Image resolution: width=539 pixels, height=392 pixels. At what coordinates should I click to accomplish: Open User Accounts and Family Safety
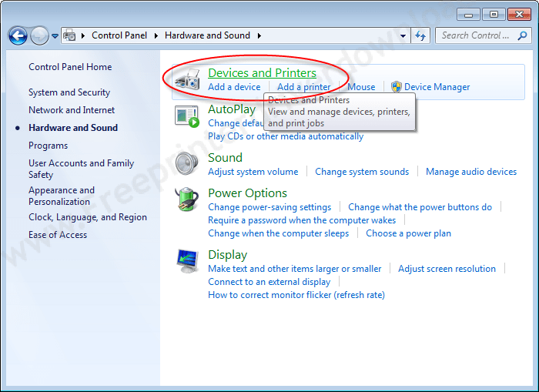point(81,169)
